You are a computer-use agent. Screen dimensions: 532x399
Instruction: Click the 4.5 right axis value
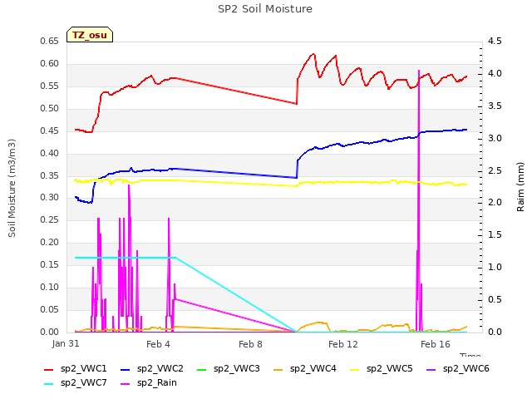pos(495,42)
